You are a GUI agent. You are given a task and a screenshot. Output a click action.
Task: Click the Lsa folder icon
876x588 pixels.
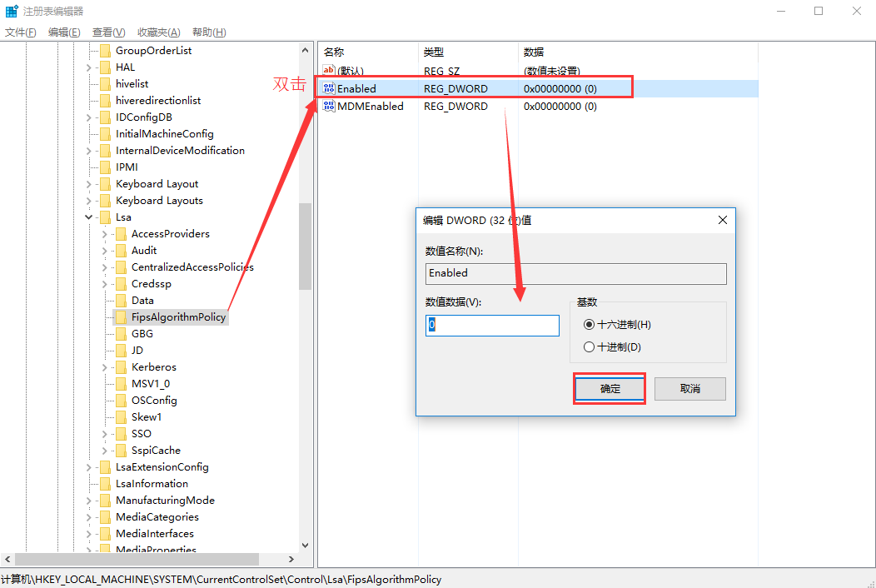[104, 217]
